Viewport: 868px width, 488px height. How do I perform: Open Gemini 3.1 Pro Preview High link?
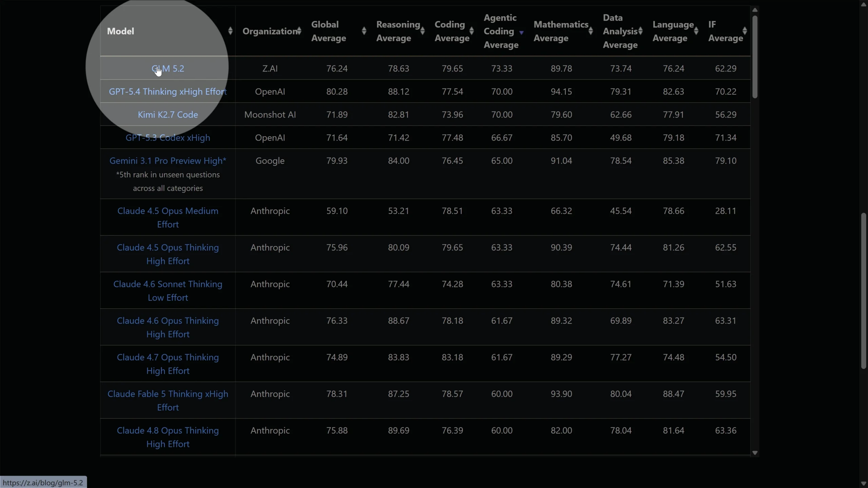[168, 161]
